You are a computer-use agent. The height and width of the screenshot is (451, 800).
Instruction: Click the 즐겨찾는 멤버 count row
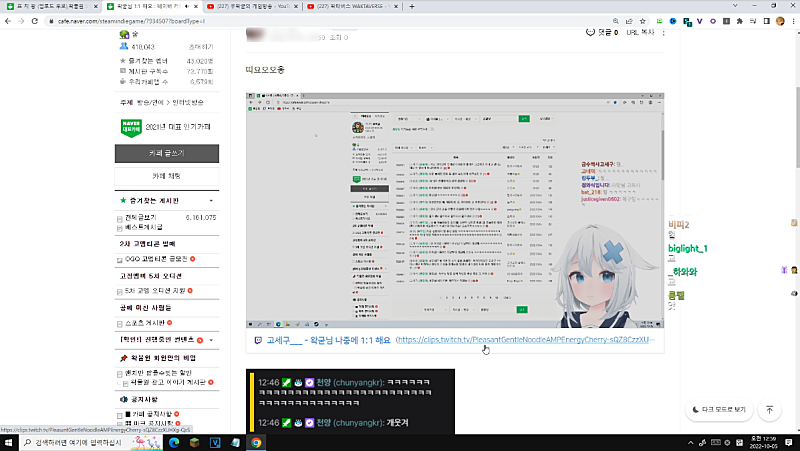[167, 61]
